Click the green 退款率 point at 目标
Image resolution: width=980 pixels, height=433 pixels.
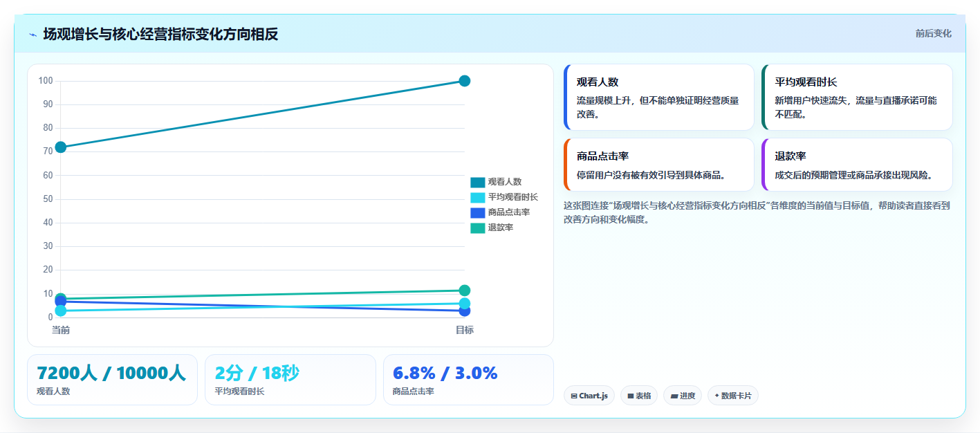pos(465,291)
